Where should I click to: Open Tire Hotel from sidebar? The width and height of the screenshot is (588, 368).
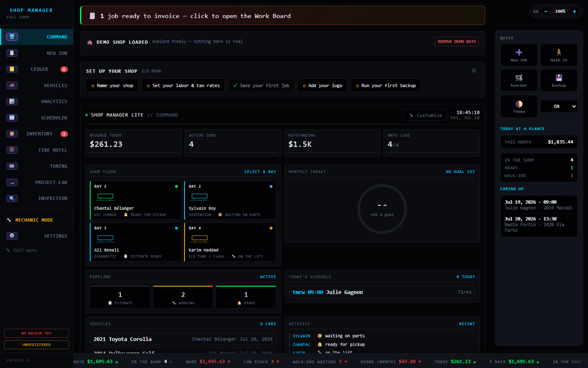(x=37, y=150)
